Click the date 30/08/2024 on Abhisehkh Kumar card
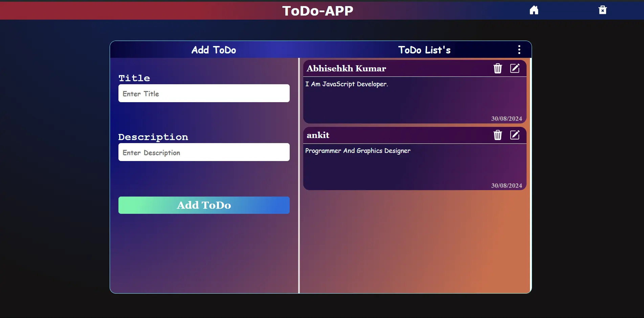Viewport: 644px width, 318px height. [507, 119]
